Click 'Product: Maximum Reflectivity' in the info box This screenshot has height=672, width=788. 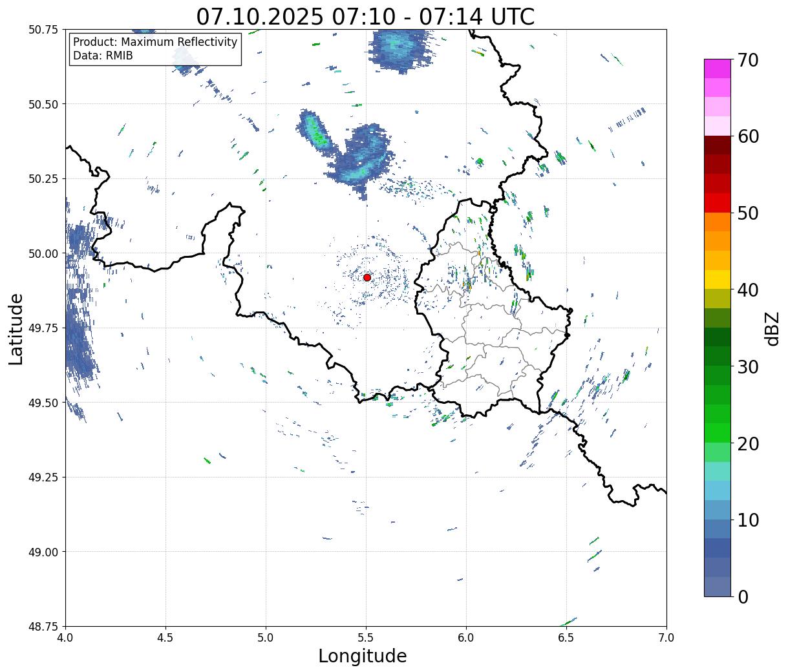pos(155,42)
